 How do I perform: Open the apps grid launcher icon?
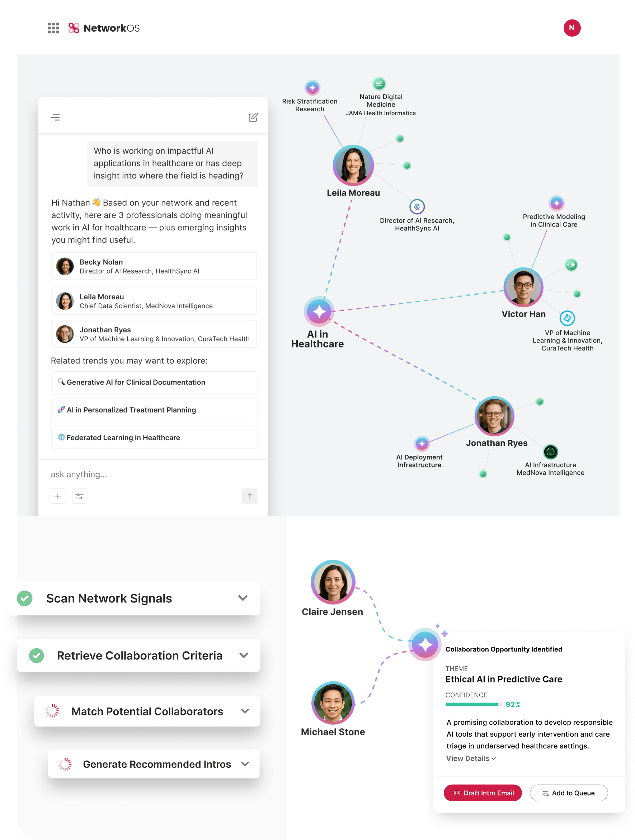[x=53, y=28]
